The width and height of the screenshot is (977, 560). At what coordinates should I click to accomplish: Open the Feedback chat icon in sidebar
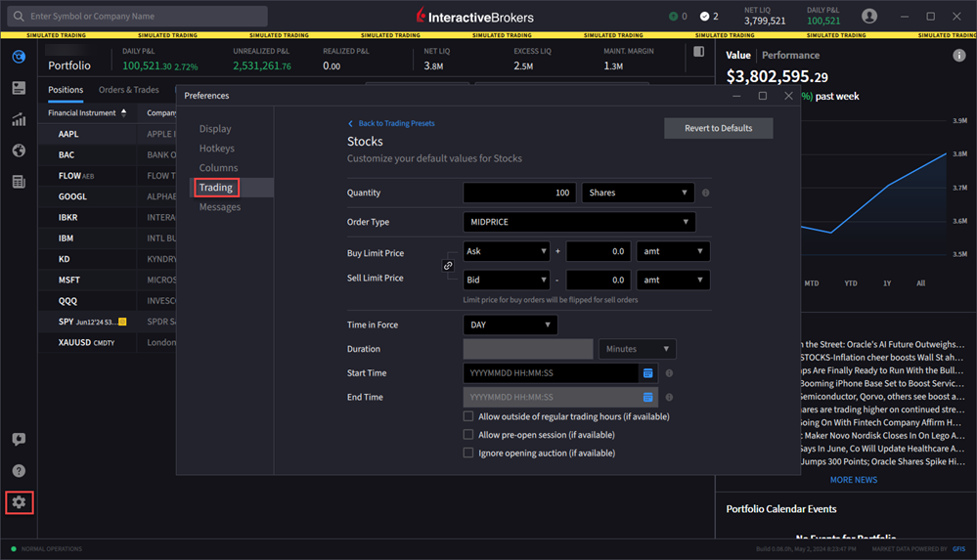(x=19, y=439)
